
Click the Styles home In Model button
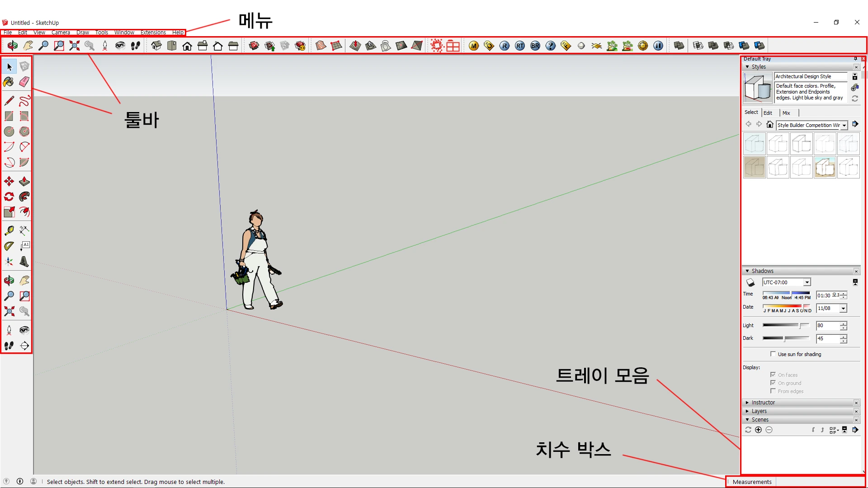(x=769, y=125)
